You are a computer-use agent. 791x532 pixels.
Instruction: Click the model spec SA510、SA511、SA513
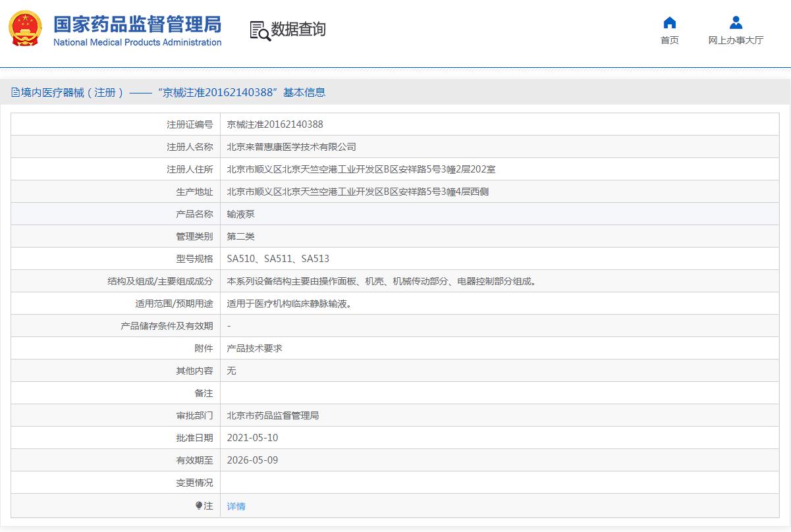tap(277, 259)
